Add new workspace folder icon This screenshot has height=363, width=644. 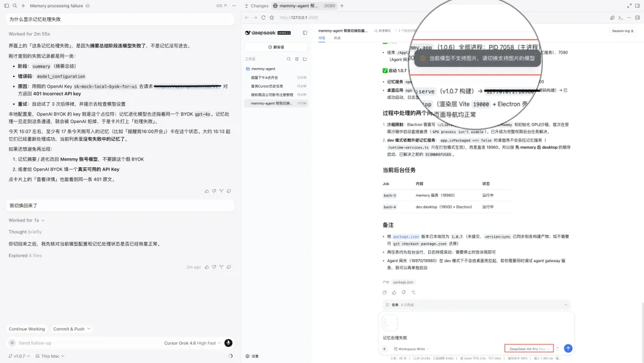(x=305, y=59)
